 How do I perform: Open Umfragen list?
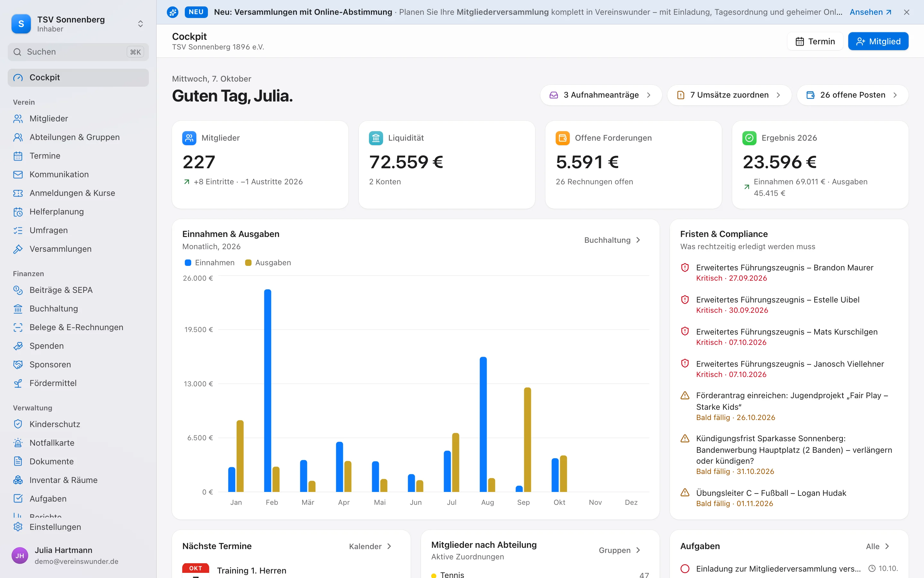click(78, 231)
